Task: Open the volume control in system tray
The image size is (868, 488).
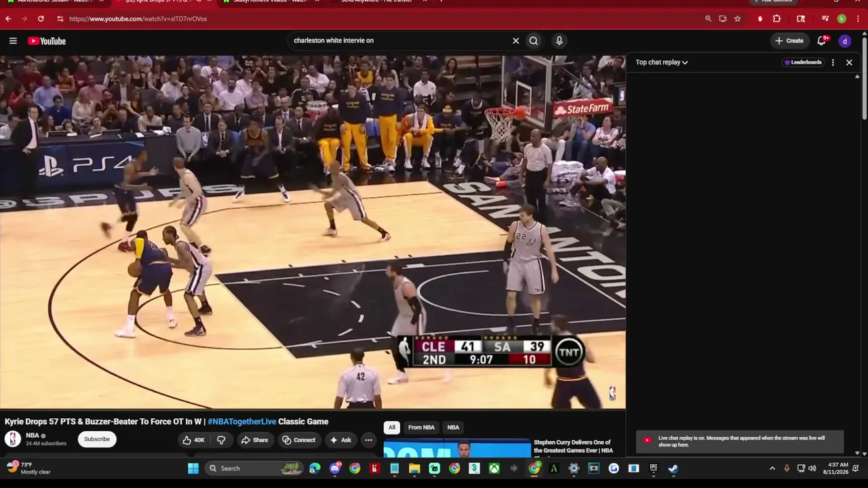Action: point(812,468)
